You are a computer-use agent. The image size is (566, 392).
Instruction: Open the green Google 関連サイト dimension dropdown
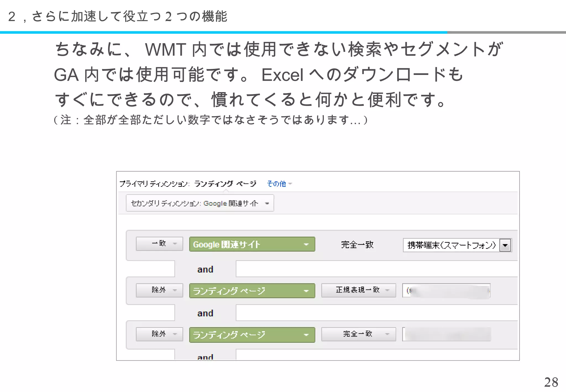[x=252, y=244]
